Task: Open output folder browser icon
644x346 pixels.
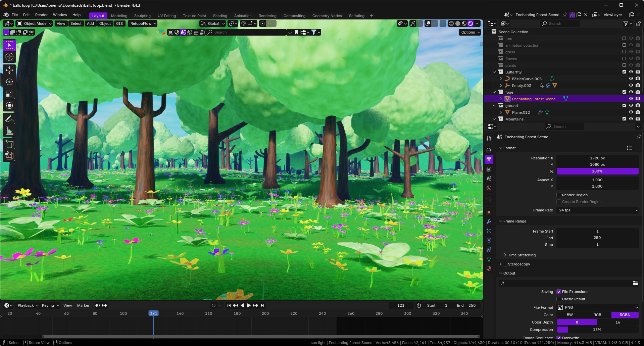Action: (635, 283)
